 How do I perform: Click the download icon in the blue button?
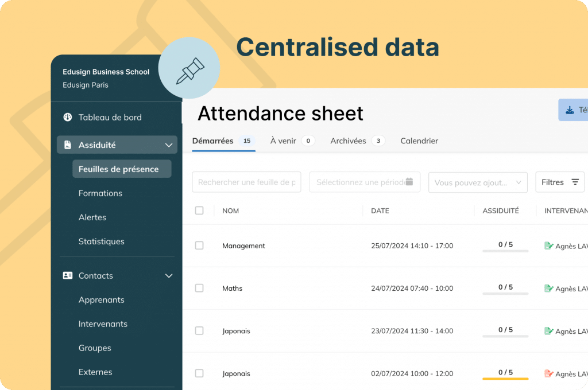click(x=570, y=110)
